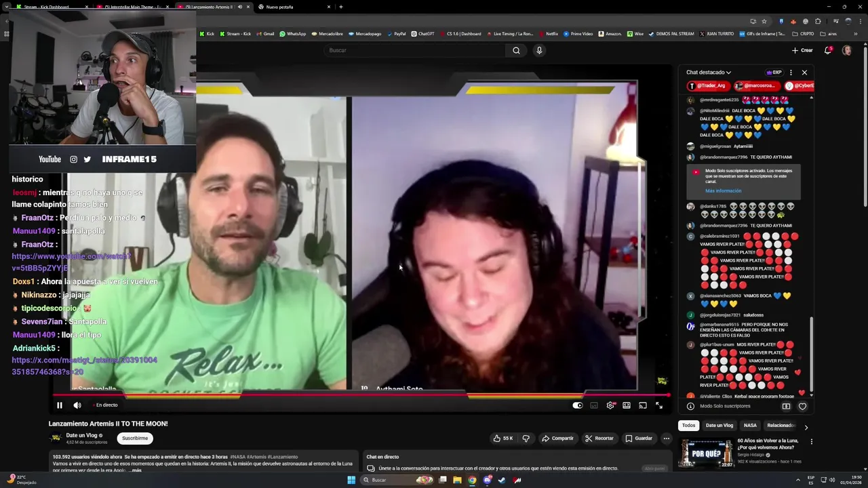The height and width of the screenshot is (488, 868).
Task: Open player settings gear
Action: click(x=610, y=405)
